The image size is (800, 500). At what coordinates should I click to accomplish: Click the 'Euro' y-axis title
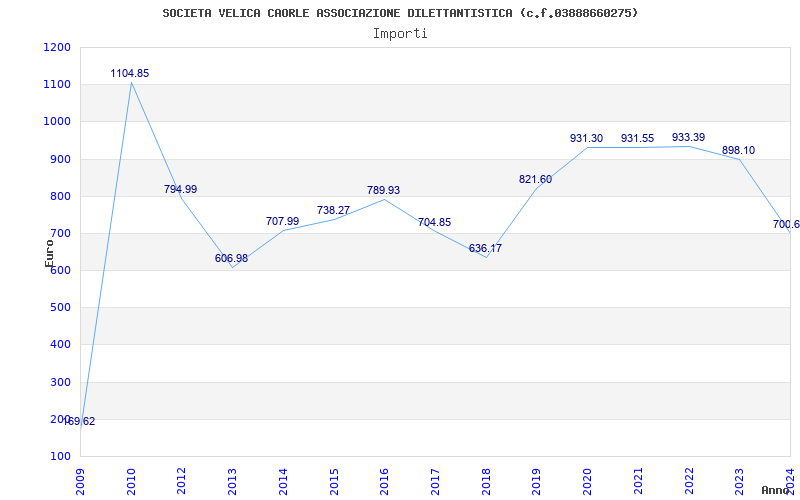[x=49, y=253]
